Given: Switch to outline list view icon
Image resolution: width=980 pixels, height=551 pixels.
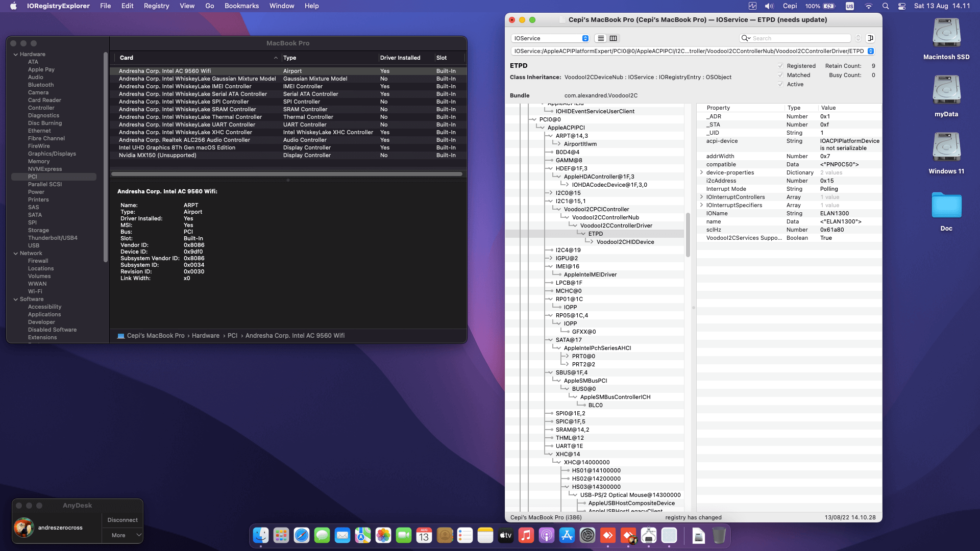Looking at the screenshot, I should [601, 38].
